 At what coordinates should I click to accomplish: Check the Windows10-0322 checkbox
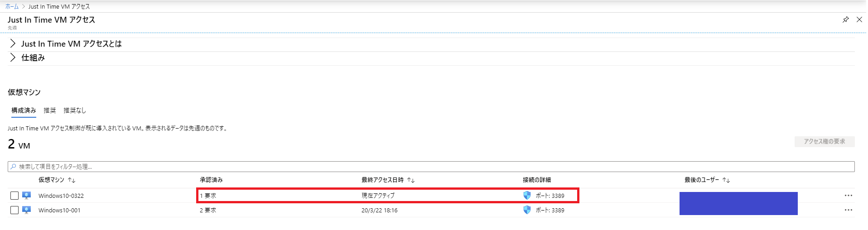point(14,196)
